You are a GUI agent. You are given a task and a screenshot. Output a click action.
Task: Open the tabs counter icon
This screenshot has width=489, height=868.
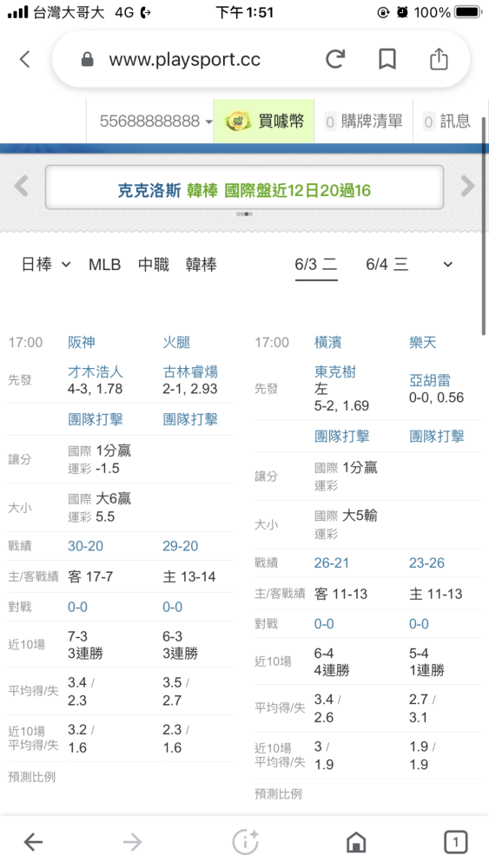(x=456, y=843)
